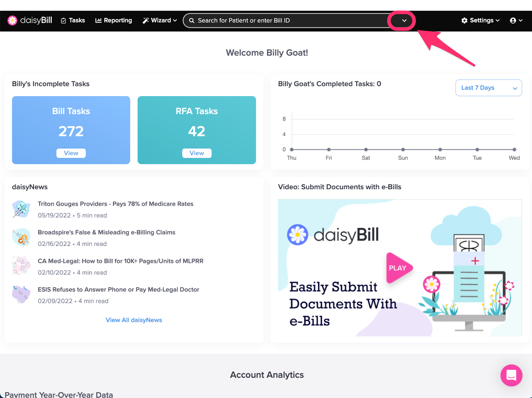532x398 pixels.
Task: Click the Triton article thumbnail icon
Action: point(21,209)
